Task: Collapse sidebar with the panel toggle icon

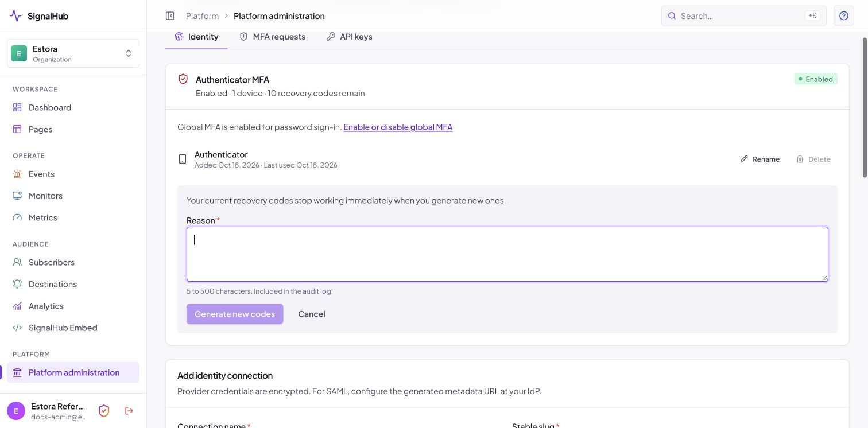Action: coord(170,16)
